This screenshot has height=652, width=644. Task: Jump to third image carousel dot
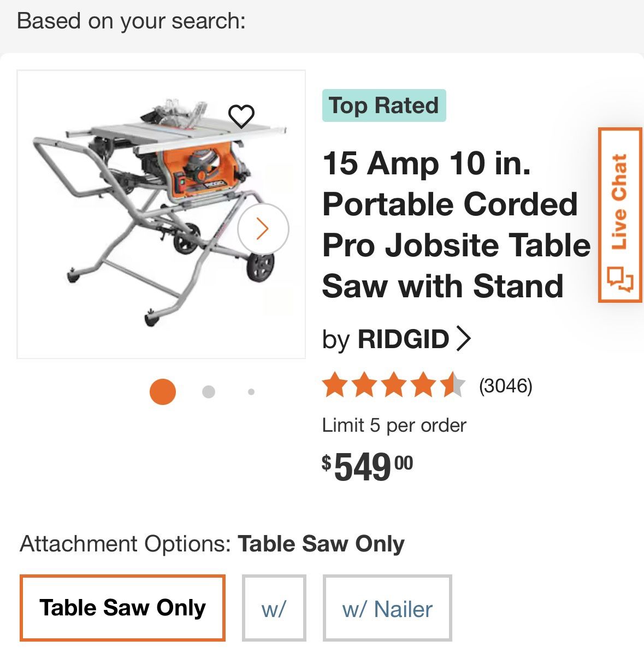click(x=251, y=392)
